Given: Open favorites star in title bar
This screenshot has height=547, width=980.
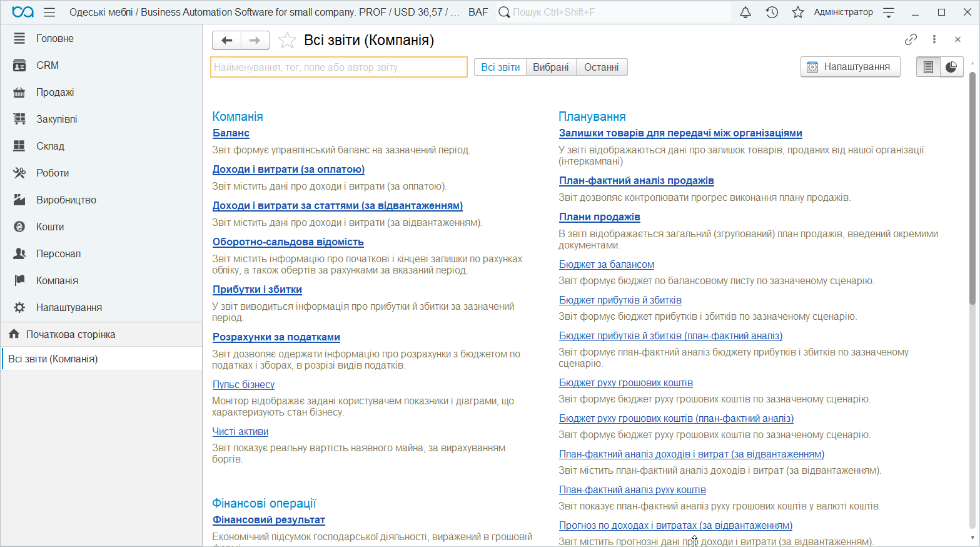Looking at the screenshot, I should (x=797, y=13).
